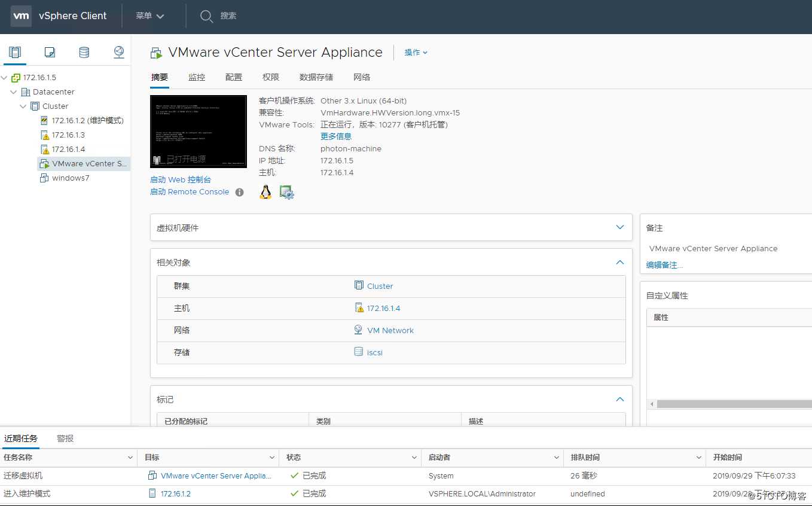This screenshot has height=506, width=812.
Task: Open the Networking view icon
Action: click(119, 53)
